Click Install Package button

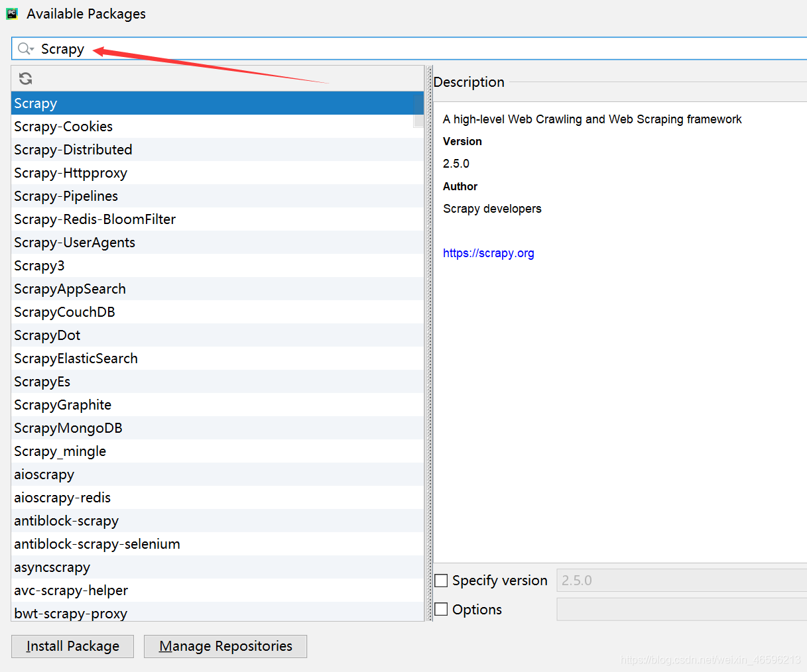(x=73, y=646)
